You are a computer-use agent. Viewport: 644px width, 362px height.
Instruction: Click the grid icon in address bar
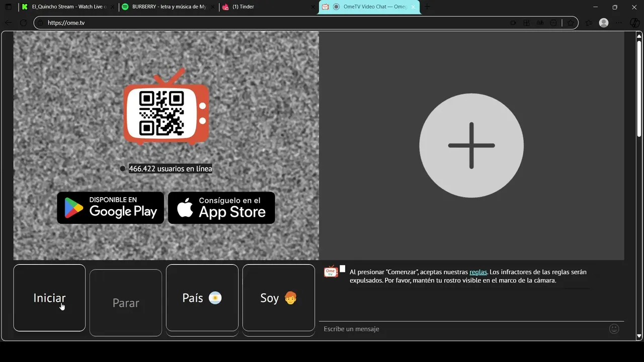click(527, 23)
